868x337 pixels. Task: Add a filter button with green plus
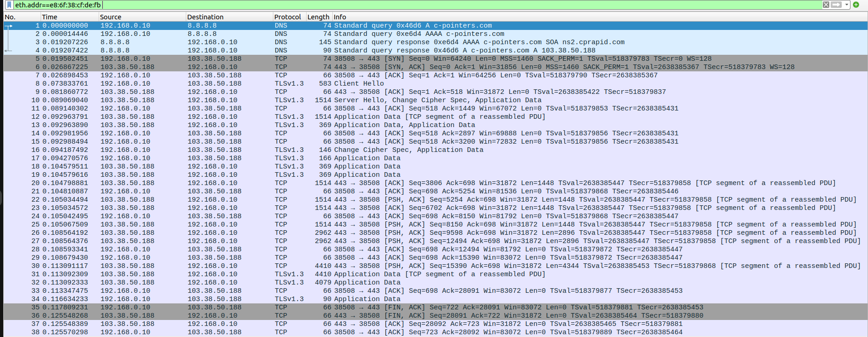pos(856,5)
